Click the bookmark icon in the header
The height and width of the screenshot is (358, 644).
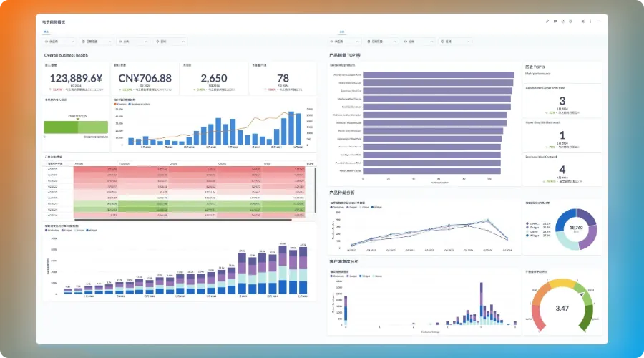click(555, 21)
